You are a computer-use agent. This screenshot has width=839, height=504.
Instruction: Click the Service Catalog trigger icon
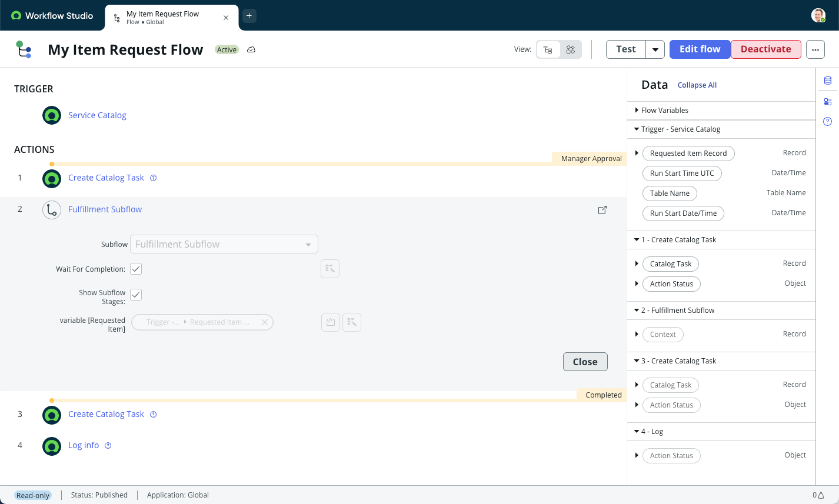(52, 115)
